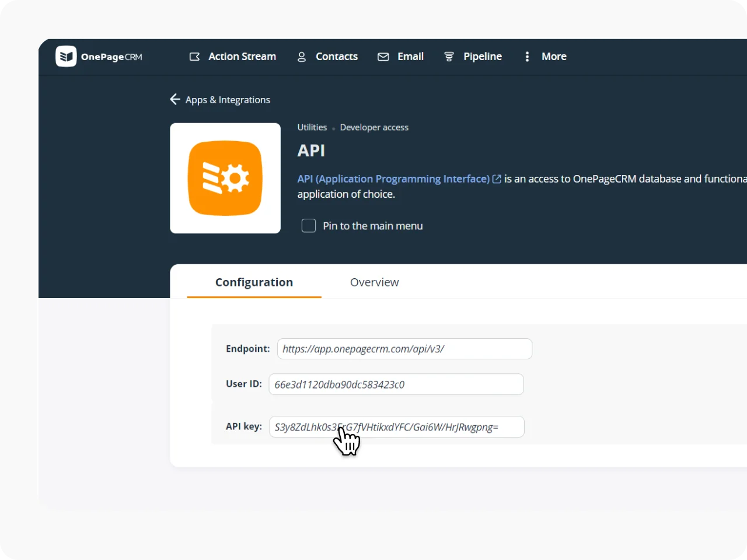Click the Action Stream flag icon

[195, 57]
